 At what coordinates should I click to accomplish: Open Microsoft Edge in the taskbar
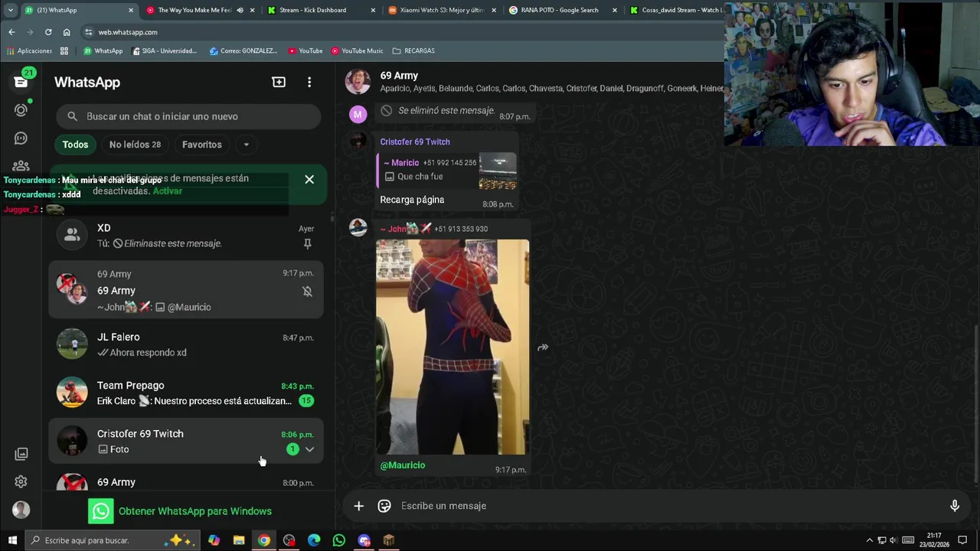pyautogui.click(x=314, y=540)
